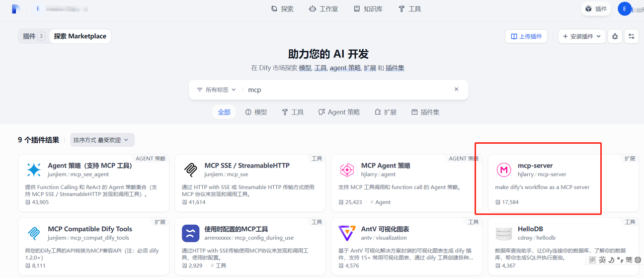This screenshot has width=644, height=278.
Task: Open the Agent 策略 (支持 MCP 工具) card title
Action: point(90,165)
